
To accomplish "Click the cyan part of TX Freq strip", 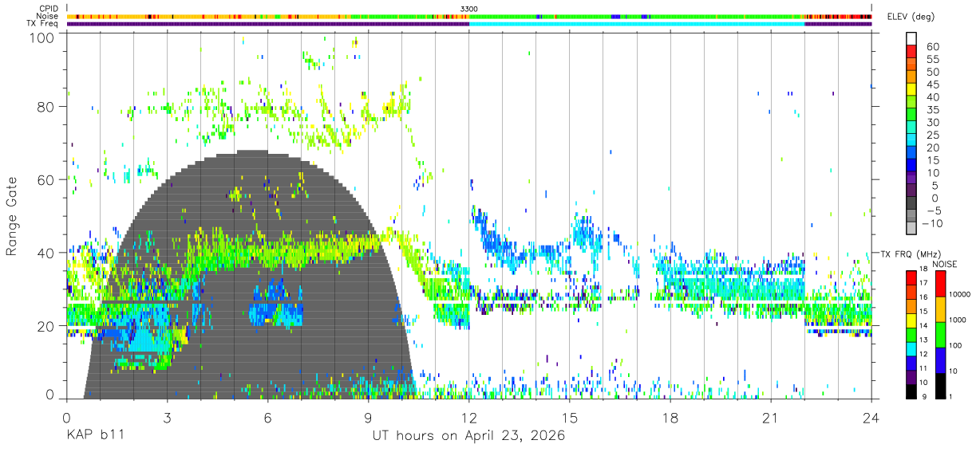I will [637, 24].
